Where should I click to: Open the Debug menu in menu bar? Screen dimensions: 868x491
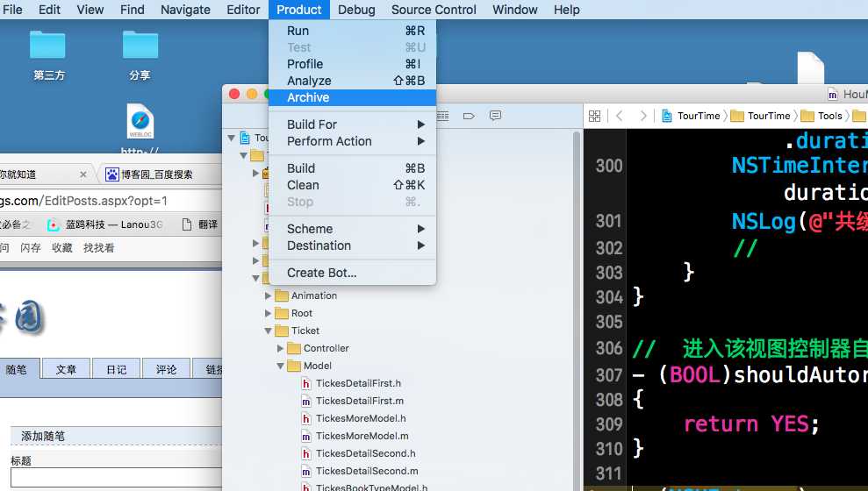coord(356,10)
